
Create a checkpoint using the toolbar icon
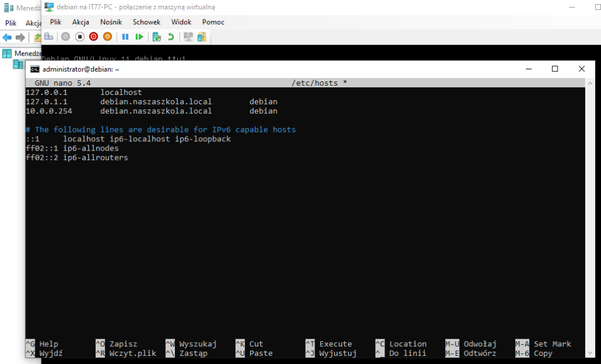point(157,37)
